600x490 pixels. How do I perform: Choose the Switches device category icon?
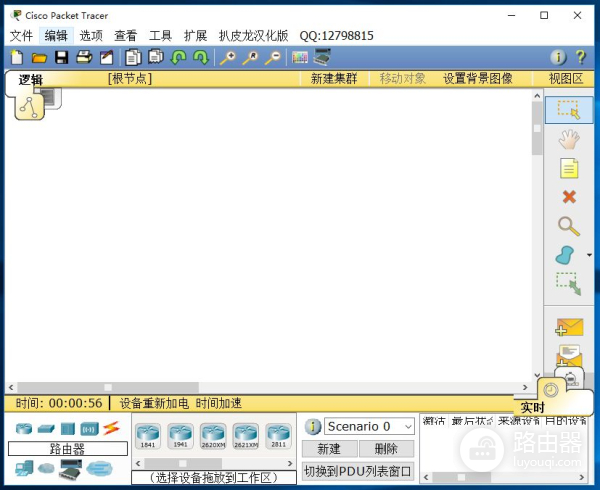pos(46,429)
